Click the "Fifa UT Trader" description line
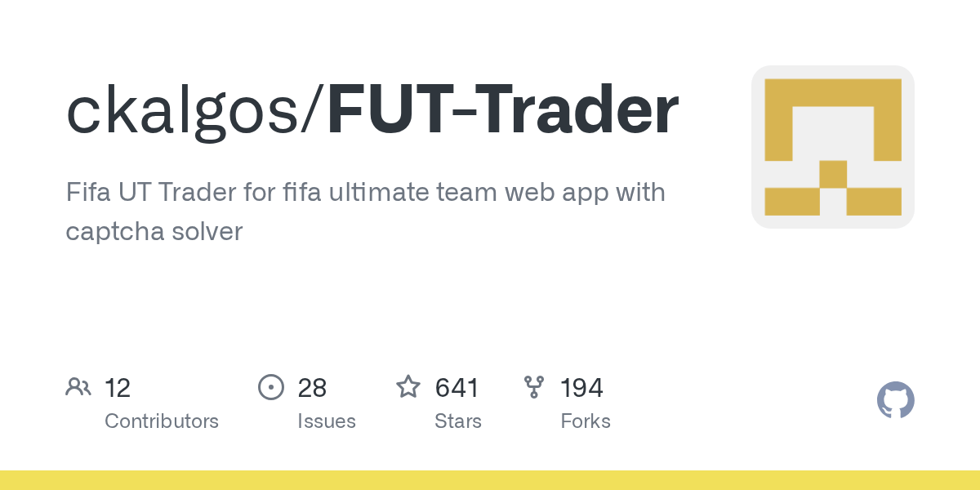The height and width of the screenshot is (490, 980). point(365,193)
